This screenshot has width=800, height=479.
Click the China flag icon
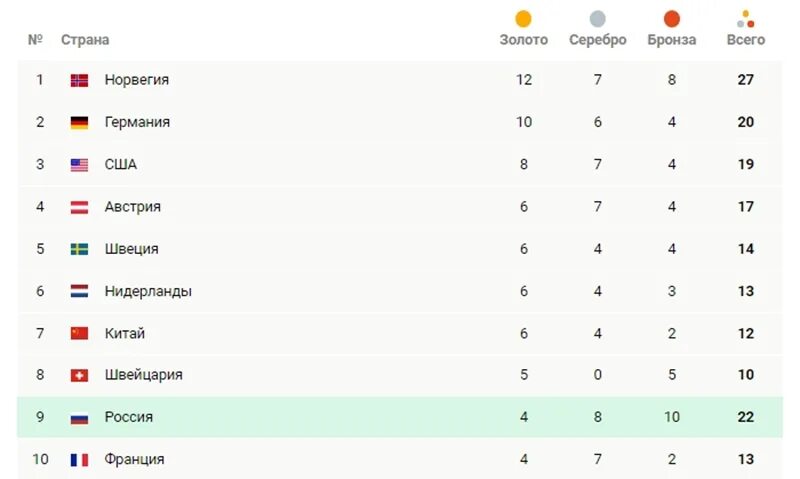(x=79, y=333)
